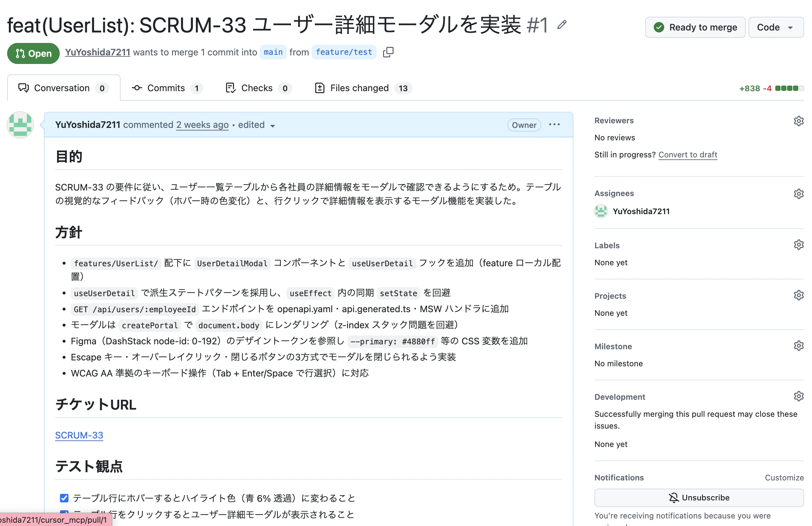Open the Development settings gear
Viewport: 812px width, 526px height.
click(x=799, y=396)
